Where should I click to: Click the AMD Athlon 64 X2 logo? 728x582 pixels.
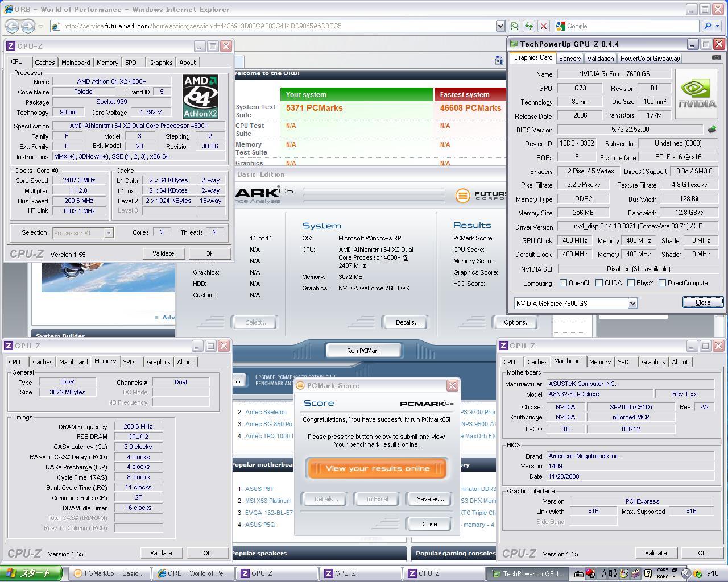tap(201, 97)
